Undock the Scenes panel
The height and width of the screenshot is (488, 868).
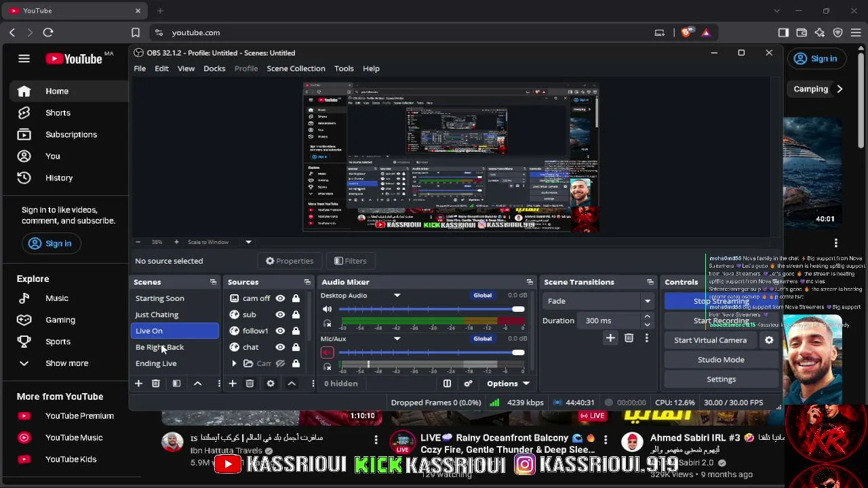tap(213, 282)
